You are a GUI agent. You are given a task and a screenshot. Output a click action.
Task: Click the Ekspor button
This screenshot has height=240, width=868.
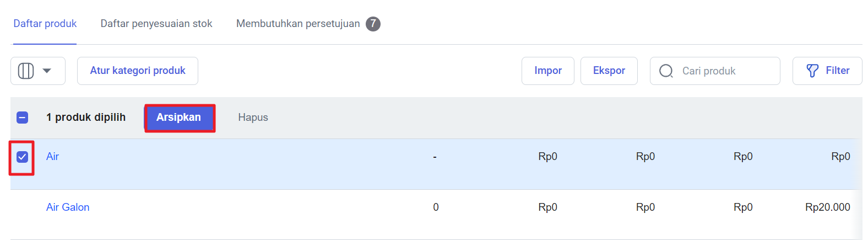(x=609, y=71)
